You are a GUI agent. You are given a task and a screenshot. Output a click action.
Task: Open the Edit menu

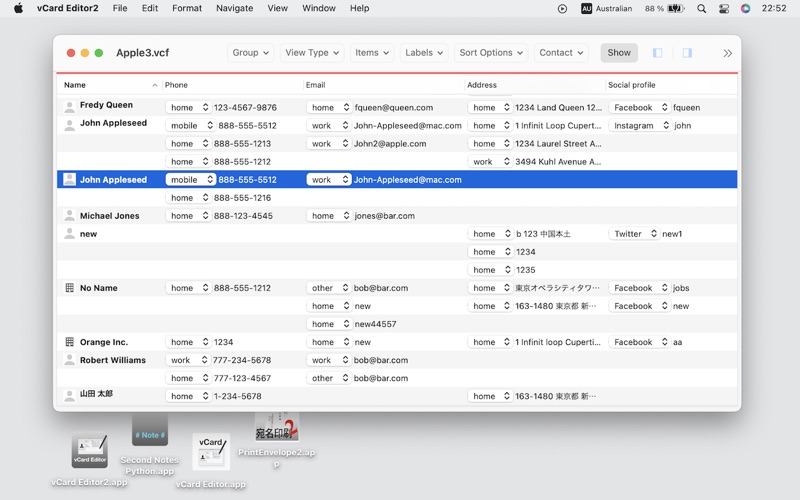[149, 8]
